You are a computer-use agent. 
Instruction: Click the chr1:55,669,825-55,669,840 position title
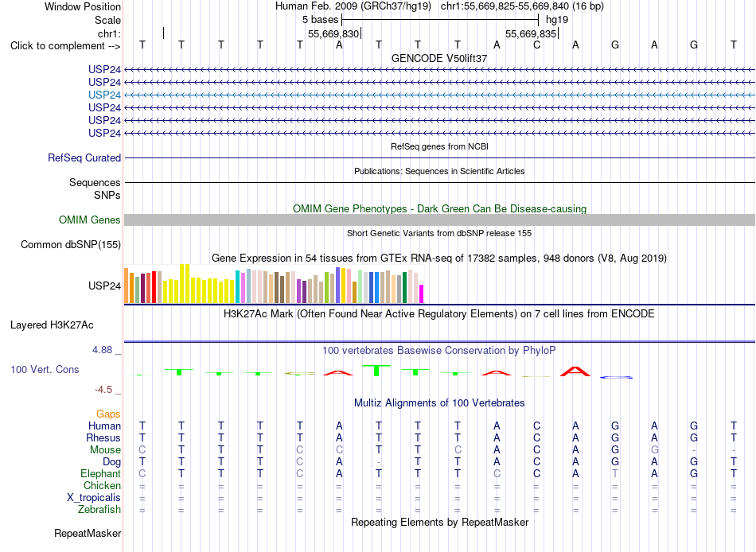[522, 6]
